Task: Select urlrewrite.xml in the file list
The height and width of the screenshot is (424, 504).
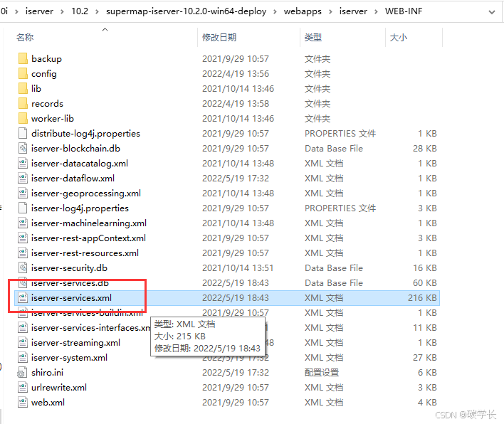Action: pos(59,387)
